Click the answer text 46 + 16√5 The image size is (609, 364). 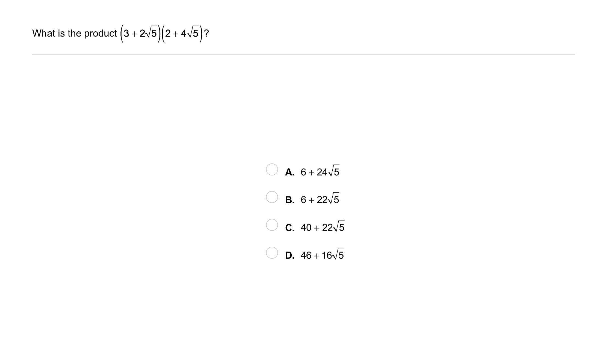(x=322, y=255)
